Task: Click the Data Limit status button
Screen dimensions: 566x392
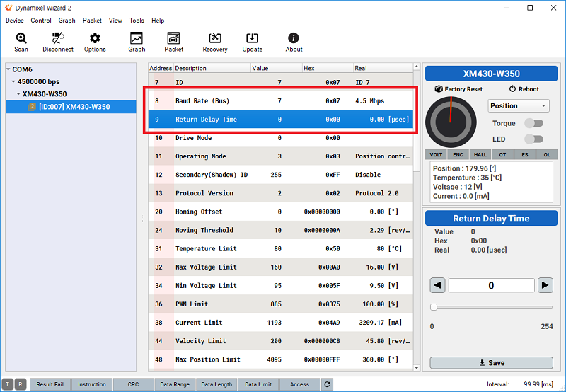Action: point(258,384)
